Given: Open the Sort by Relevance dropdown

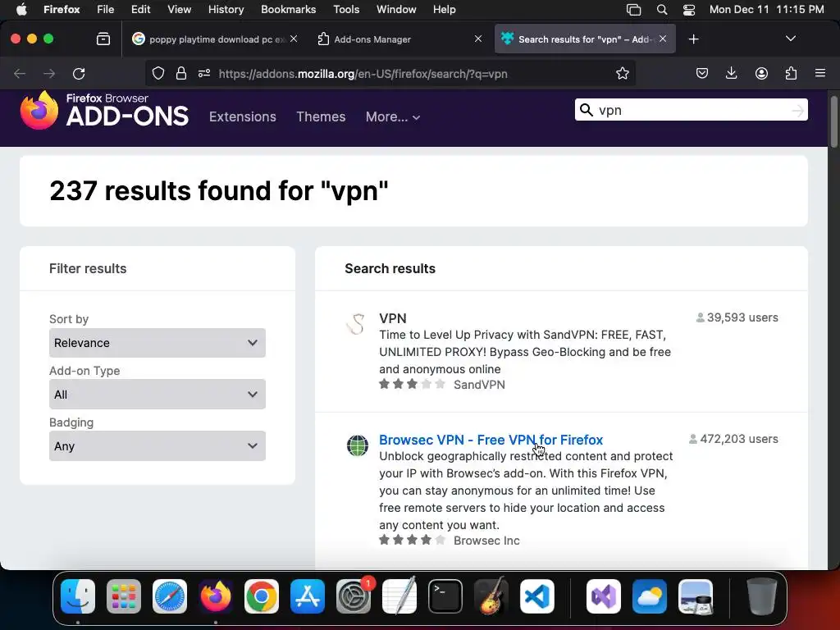Looking at the screenshot, I should [157, 343].
